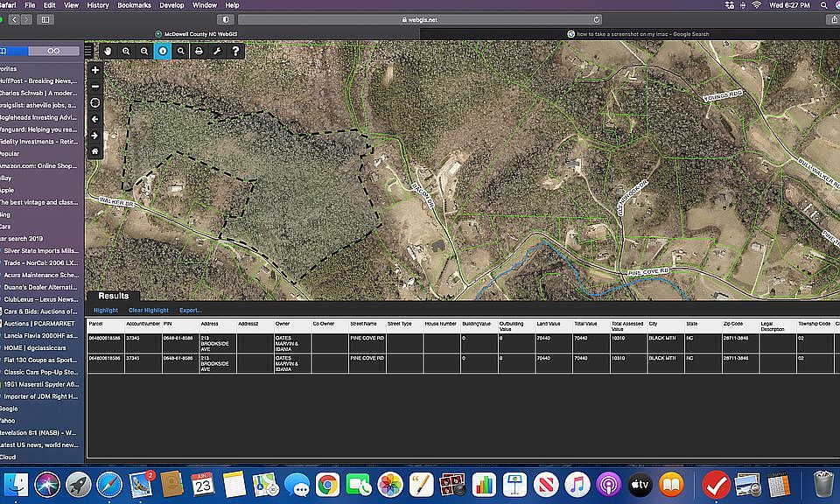Open the Help question mark icon

[235, 52]
